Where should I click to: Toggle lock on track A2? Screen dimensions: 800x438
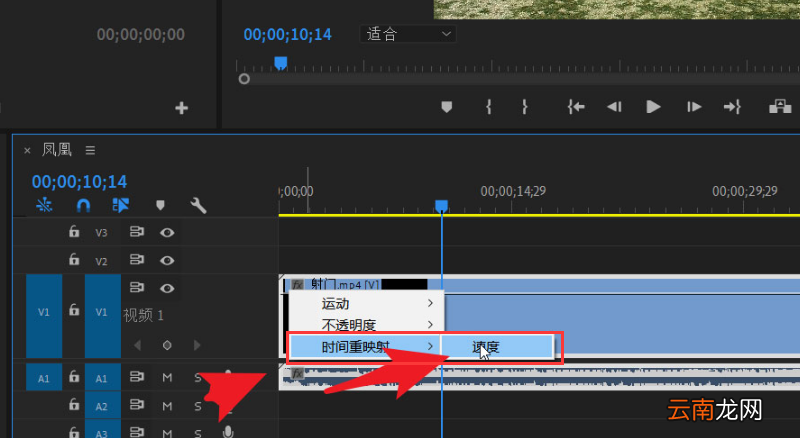coord(74,405)
